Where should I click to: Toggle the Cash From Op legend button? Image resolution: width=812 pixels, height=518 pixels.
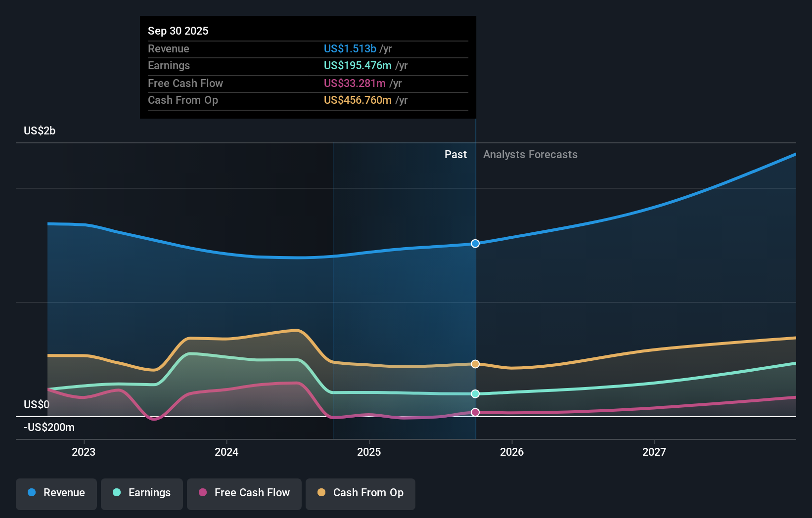[361, 494]
